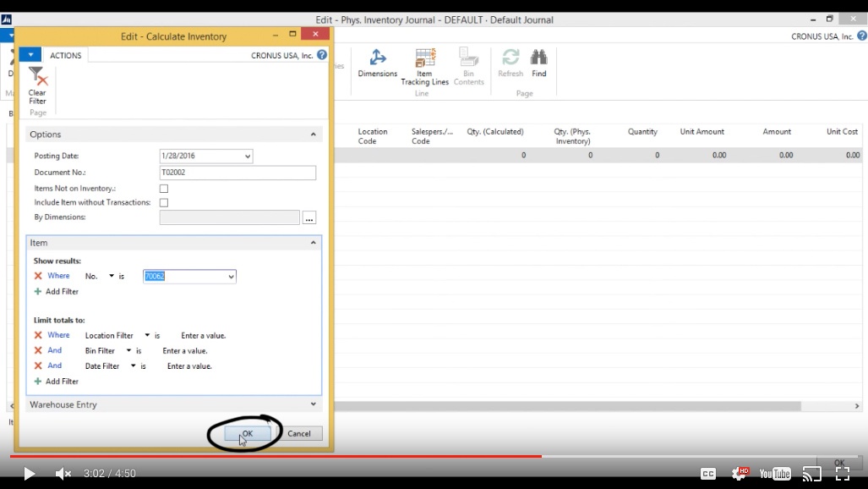Click the Qty. (Phys. Inventory) column header
This screenshot has width=868, height=489.
click(x=572, y=136)
